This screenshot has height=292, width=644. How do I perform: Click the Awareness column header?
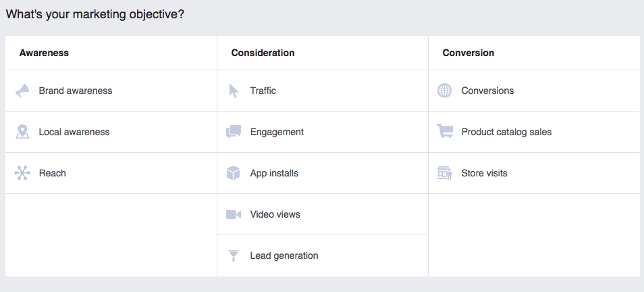pyautogui.click(x=44, y=53)
